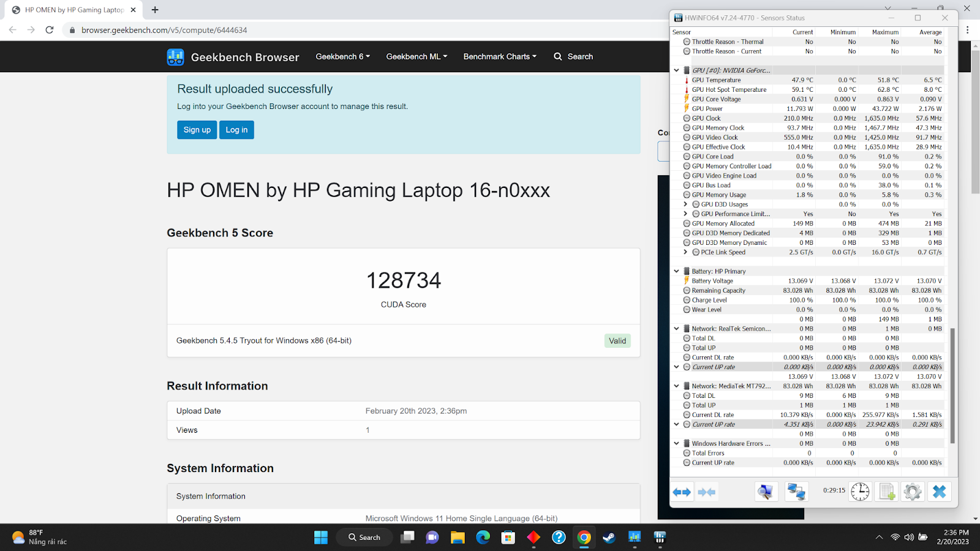This screenshot has height=551, width=980.
Task: Click the Maximum column header in HWiNFO
Action: [x=886, y=32]
